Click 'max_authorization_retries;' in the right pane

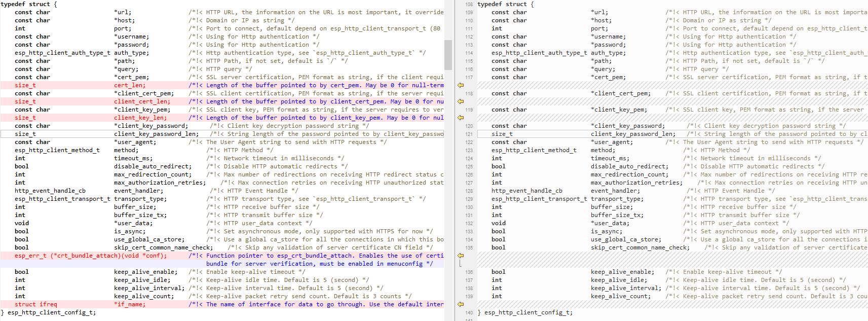(x=637, y=183)
